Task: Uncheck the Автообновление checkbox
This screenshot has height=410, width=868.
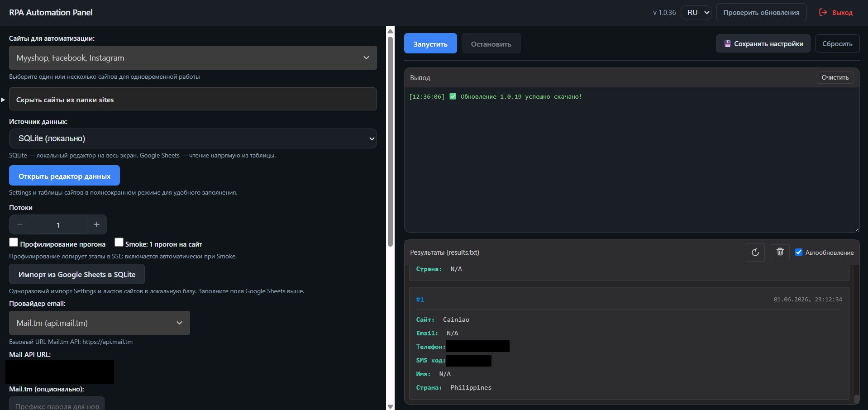Action: tap(799, 252)
